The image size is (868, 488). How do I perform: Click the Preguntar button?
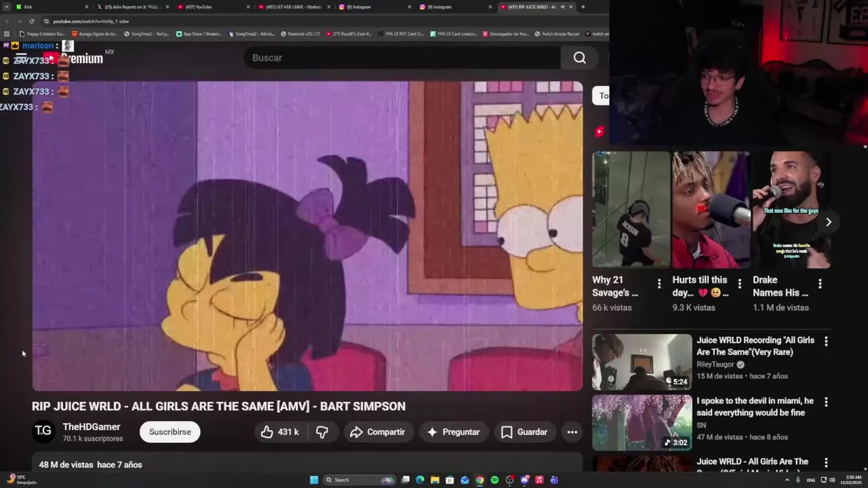[453, 432]
